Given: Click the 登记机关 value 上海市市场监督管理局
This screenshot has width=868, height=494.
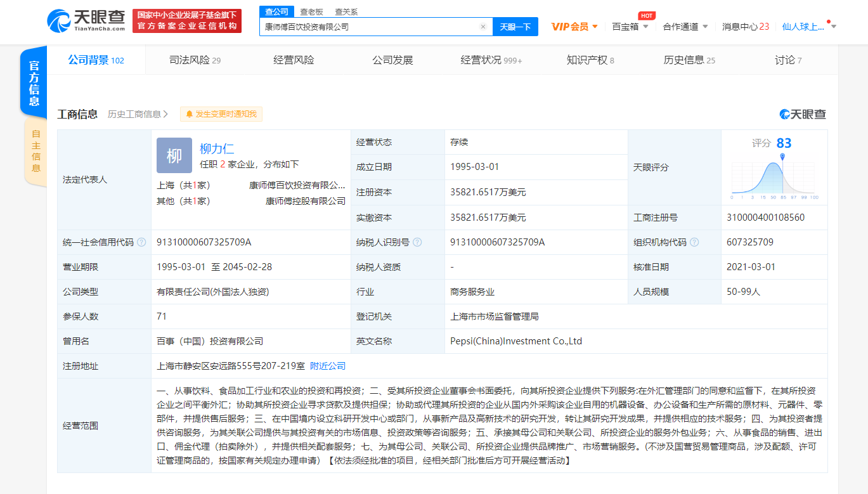Looking at the screenshot, I should (x=495, y=316).
